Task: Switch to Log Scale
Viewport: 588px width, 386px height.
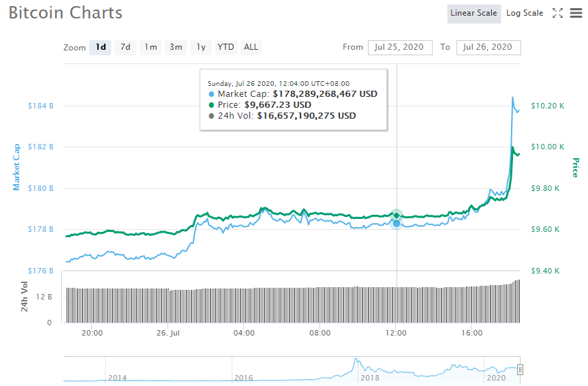Action: point(525,13)
